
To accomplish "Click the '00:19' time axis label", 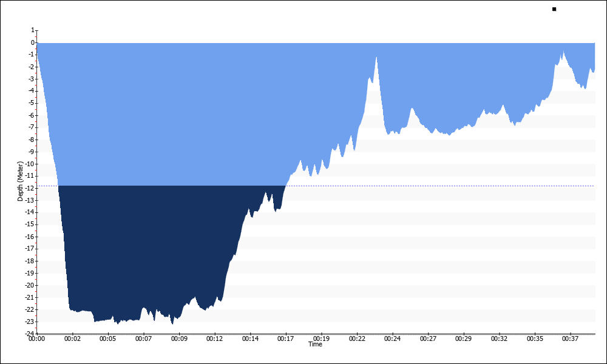I will coord(321,339).
